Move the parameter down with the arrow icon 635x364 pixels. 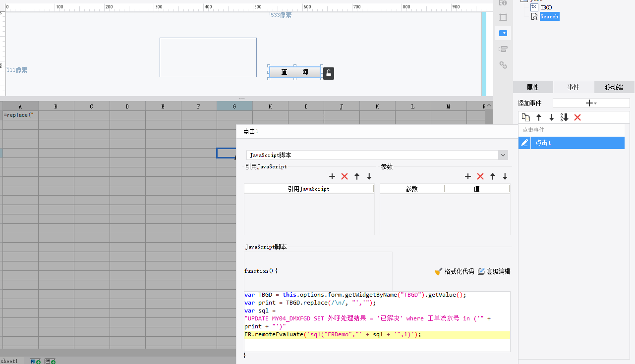(x=505, y=176)
